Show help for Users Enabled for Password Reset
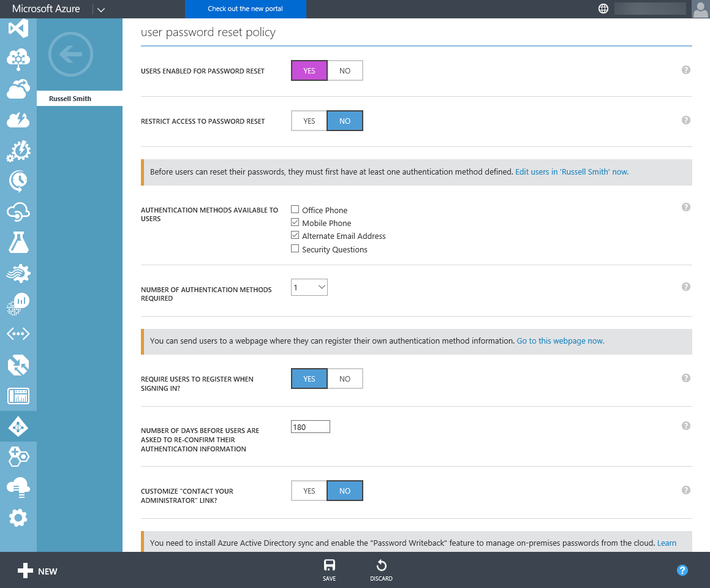710x588 pixels. point(686,70)
